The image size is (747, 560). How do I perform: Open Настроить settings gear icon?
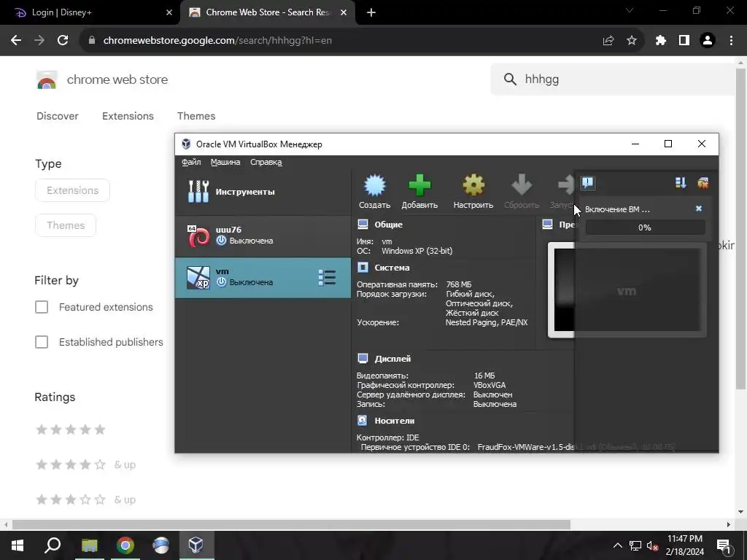pos(473,192)
